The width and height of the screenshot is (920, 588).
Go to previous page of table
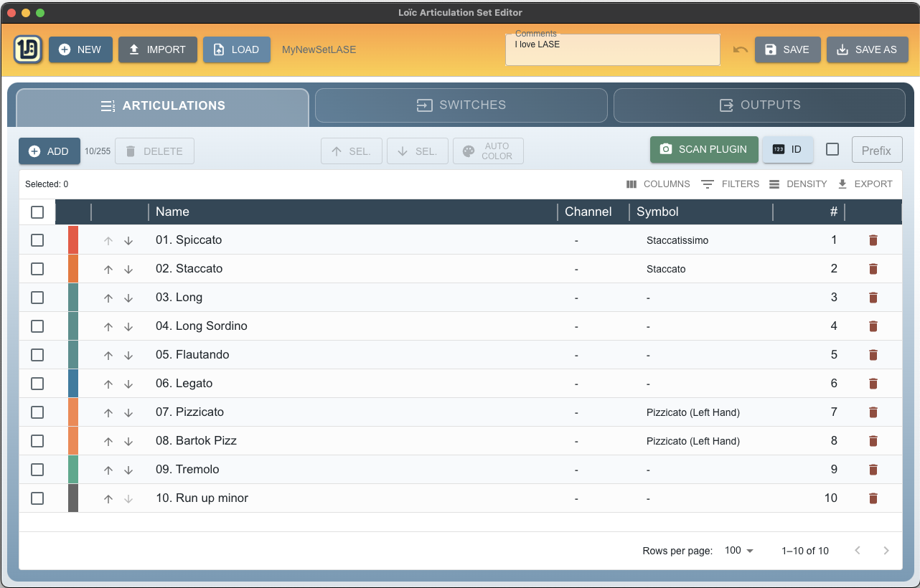858,551
